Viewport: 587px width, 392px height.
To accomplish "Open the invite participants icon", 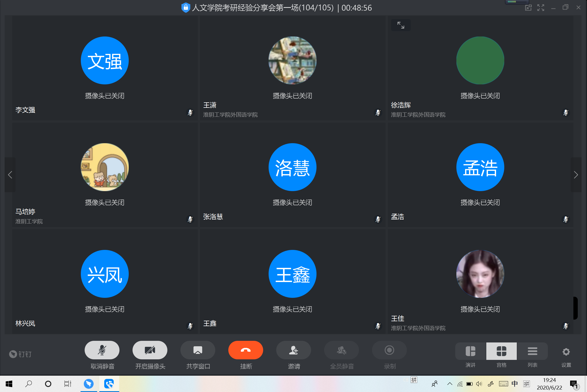I will pos(293,350).
